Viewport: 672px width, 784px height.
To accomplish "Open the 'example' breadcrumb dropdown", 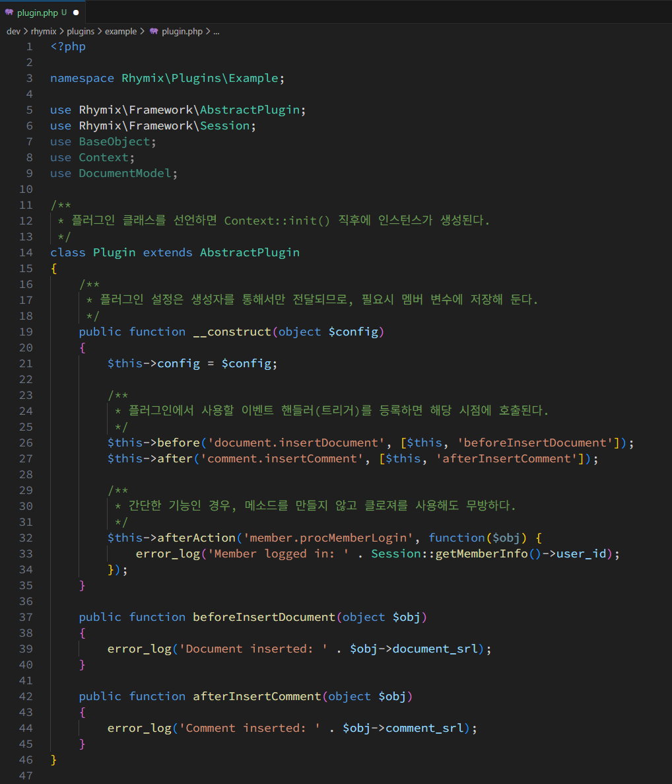I will point(121,31).
